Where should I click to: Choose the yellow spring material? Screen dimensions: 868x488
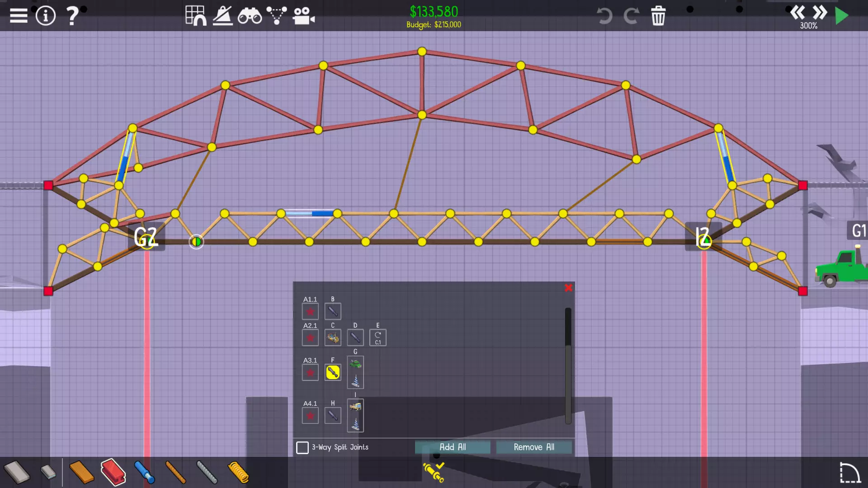click(238, 473)
